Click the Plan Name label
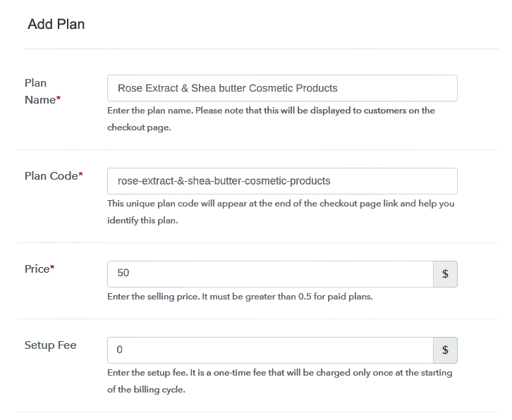This screenshot has width=512, height=420. pyautogui.click(x=39, y=92)
